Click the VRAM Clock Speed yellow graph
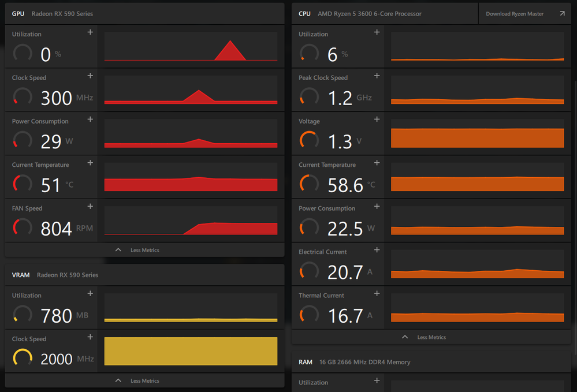Screen dimensions: 577x392 [x=191, y=351]
